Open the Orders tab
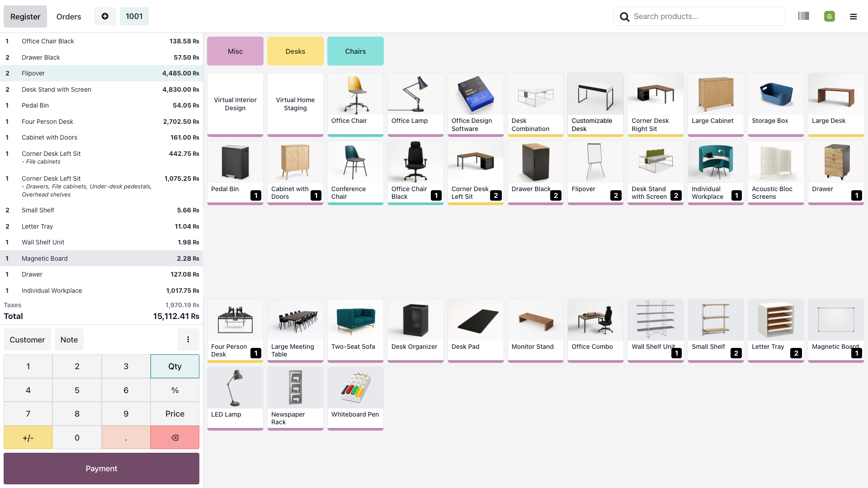Viewport: 868px width, 488px height. [x=69, y=17]
